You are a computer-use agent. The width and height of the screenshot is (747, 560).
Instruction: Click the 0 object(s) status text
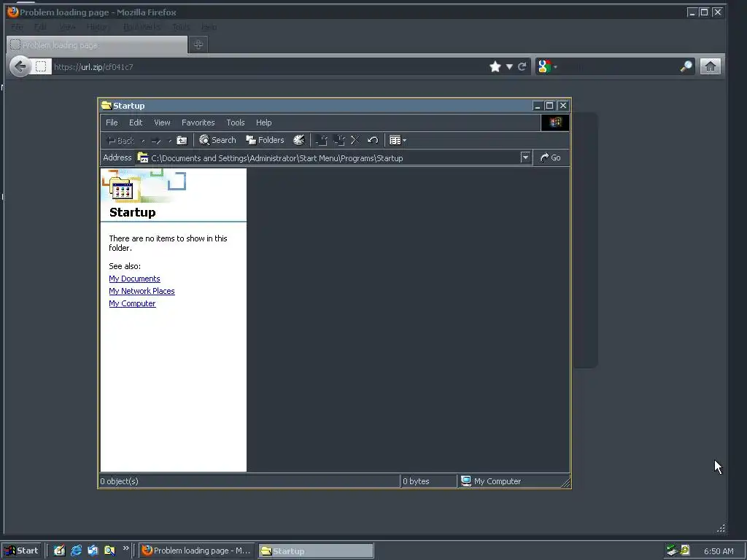pyautogui.click(x=119, y=481)
